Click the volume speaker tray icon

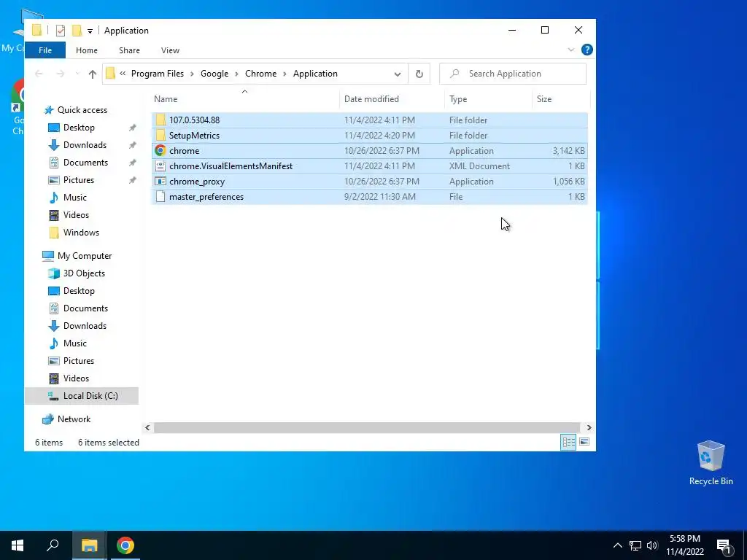(652, 545)
